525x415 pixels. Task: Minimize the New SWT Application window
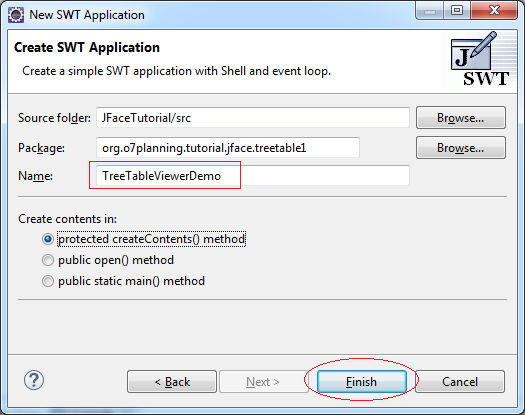430,11
